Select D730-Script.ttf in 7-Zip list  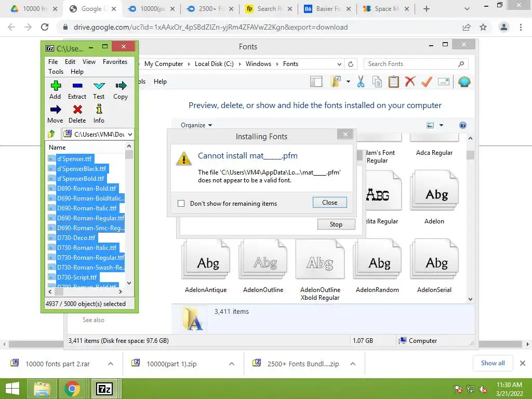(x=77, y=277)
